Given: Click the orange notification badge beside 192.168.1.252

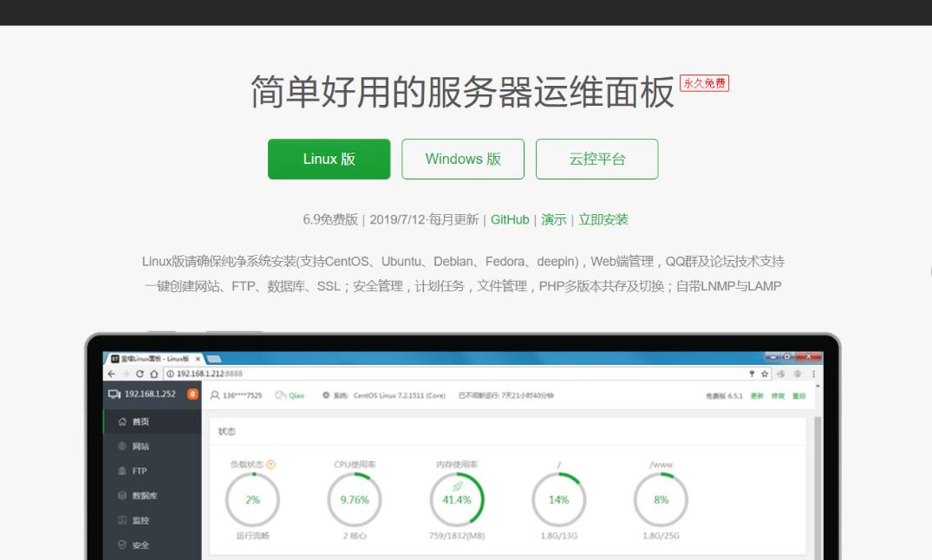Looking at the screenshot, I should [192, 394].
